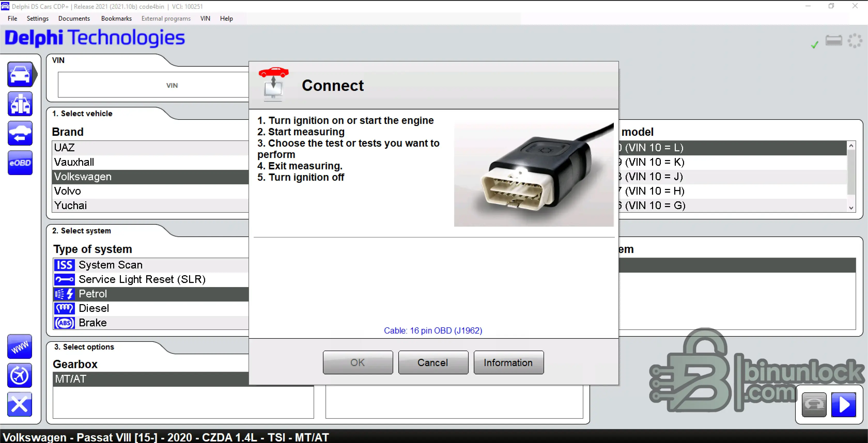Click the ISS System Scan icon
This screenshot has height=443, width=868.
(64, 265)
